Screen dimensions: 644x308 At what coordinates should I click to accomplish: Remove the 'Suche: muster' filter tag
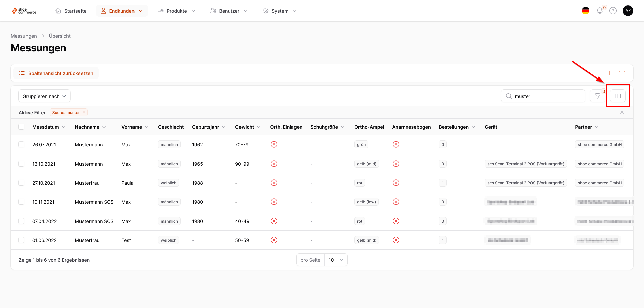tap(84, 112)
